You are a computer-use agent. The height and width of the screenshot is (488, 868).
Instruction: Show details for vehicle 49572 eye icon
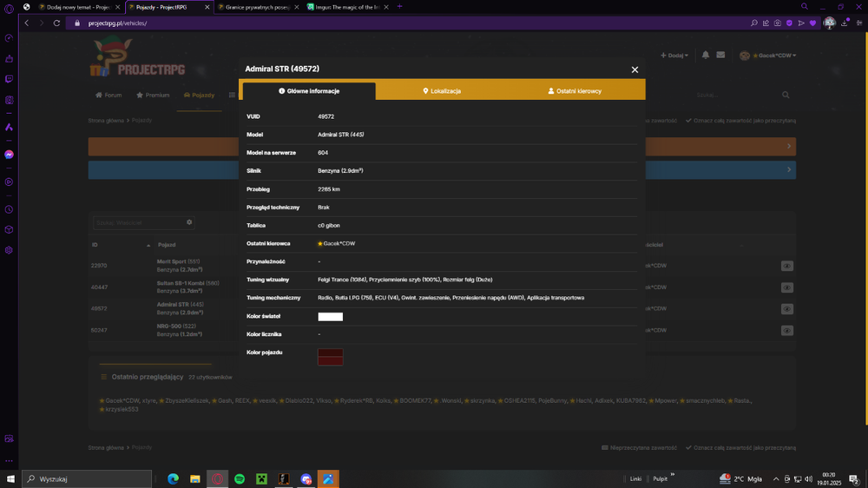(x=786, y=309)
